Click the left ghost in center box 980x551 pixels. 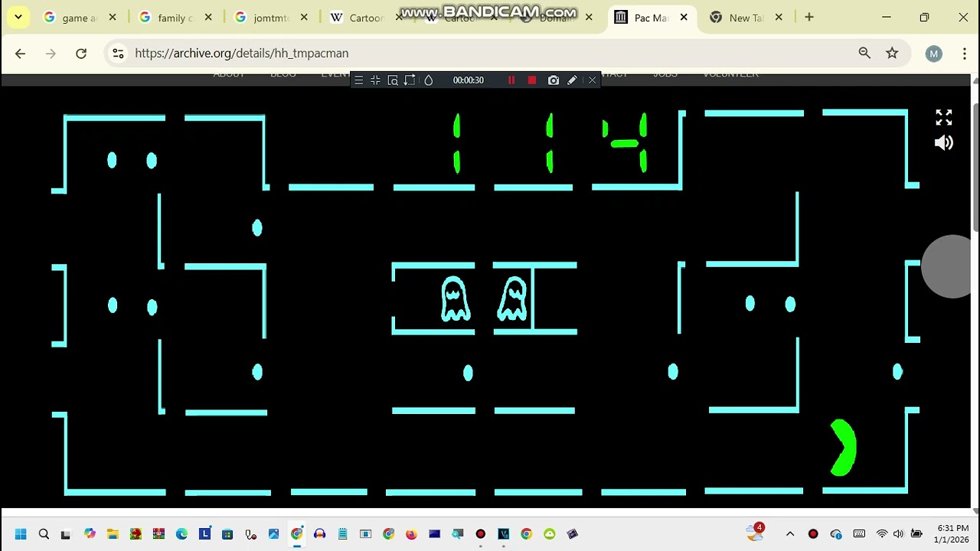coord(455,298)
